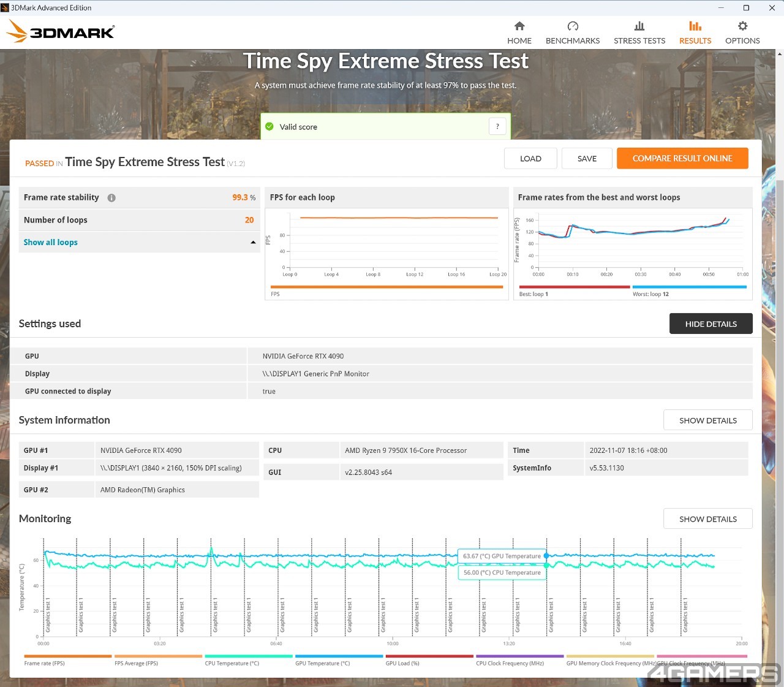This screenshot has width=784, height=687.
Task: Select the Time value 2022-11-07 18:16
Action: tap(628, 450)
